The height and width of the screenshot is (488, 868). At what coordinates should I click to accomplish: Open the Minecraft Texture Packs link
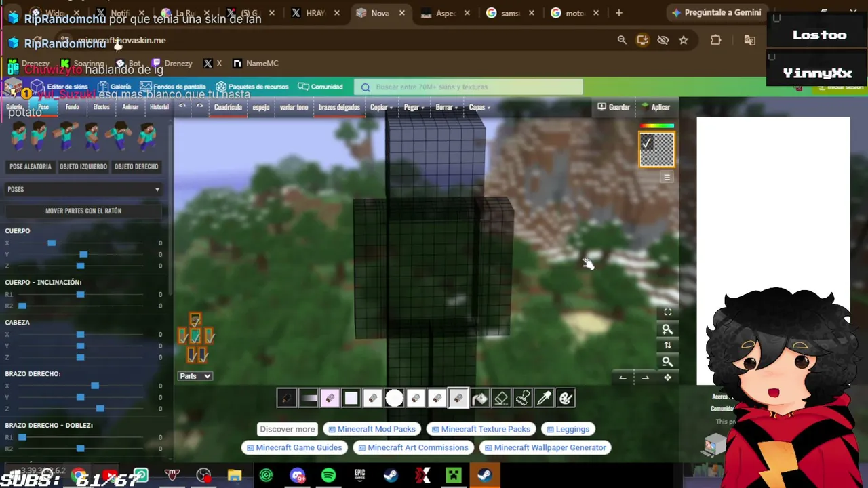tap(481, 429)
